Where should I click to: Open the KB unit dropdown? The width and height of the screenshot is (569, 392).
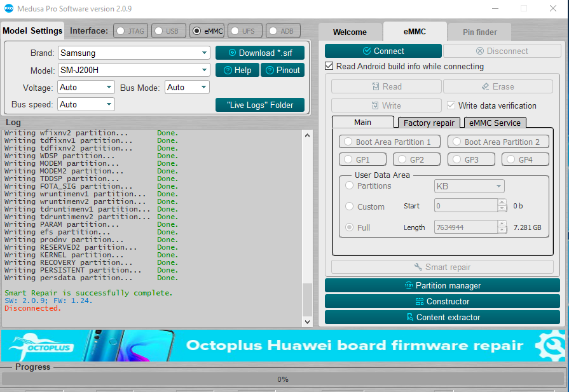coord(469,186)
